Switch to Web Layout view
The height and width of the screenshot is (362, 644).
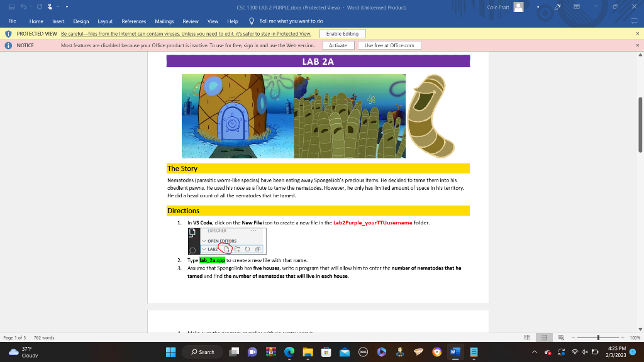(562, 337)
